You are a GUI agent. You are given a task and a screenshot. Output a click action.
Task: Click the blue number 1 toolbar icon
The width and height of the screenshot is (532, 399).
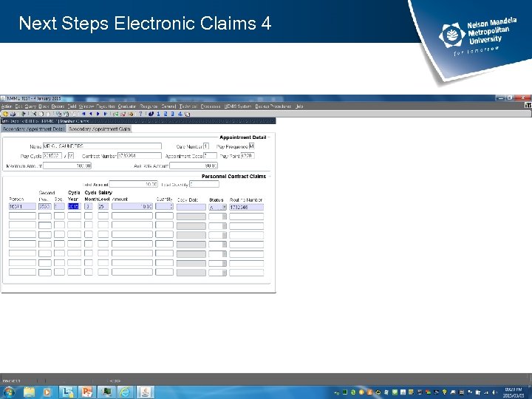point(158,114)
